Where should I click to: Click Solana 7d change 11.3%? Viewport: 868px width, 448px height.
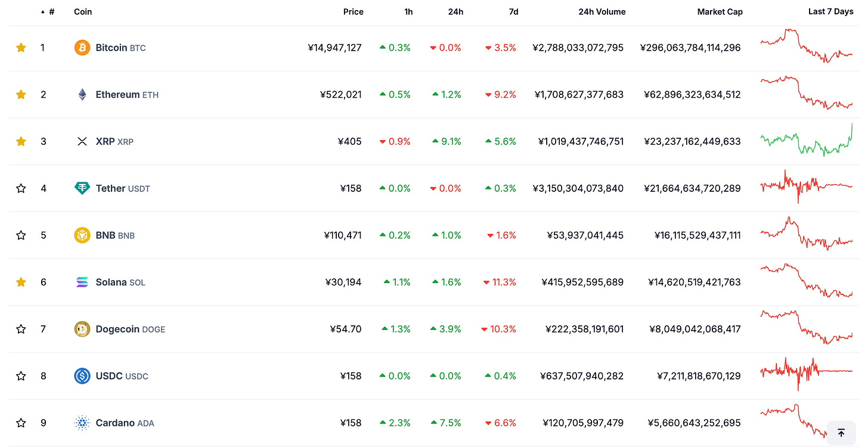click(x=501, y=282)
